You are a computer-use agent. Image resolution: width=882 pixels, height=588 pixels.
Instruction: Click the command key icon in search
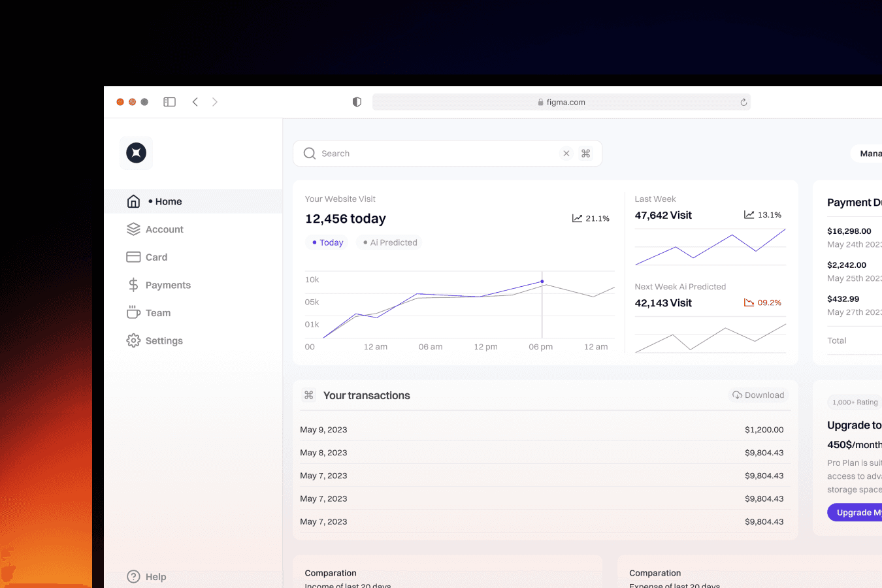tap(585, 154)
